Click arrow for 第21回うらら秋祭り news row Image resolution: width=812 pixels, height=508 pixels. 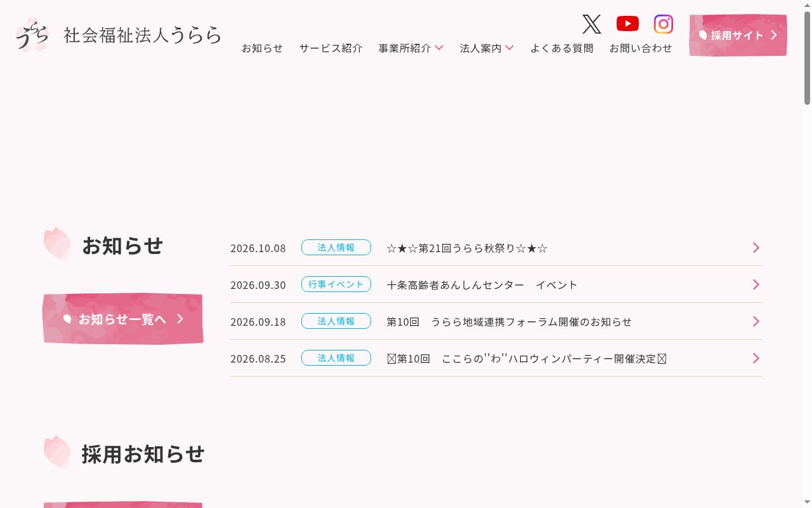[x=756, y=248]
